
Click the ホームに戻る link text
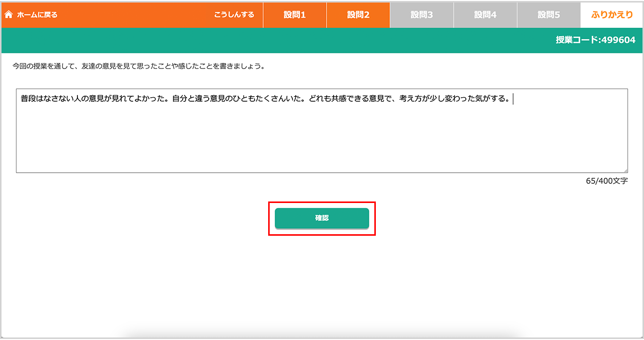click(x=37, y=15)
